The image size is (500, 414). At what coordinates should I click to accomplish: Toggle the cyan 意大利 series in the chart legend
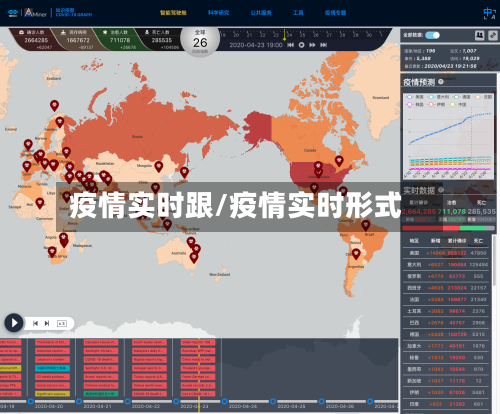point(438,97)
